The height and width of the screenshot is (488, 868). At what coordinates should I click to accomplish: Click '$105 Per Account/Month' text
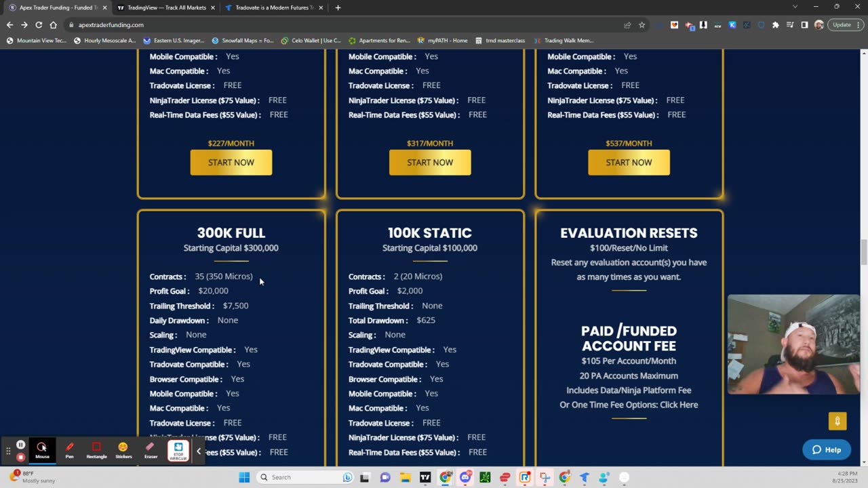click(629, 361)
